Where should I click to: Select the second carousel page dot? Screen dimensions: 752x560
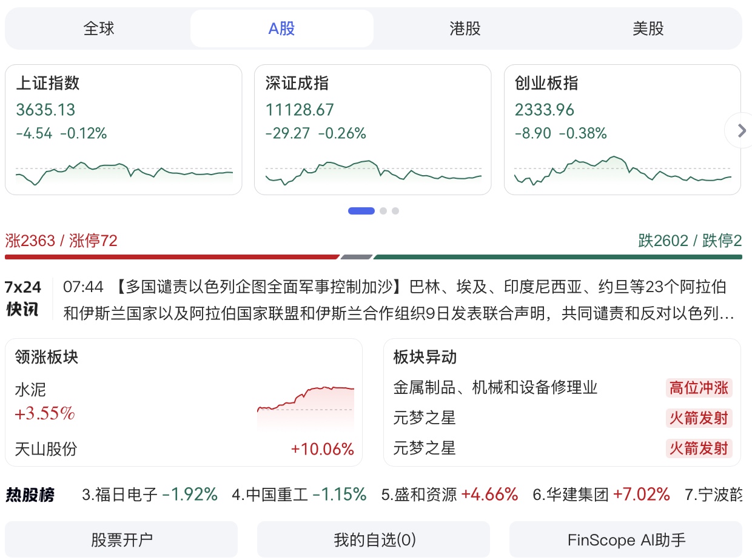coord(383,211)
